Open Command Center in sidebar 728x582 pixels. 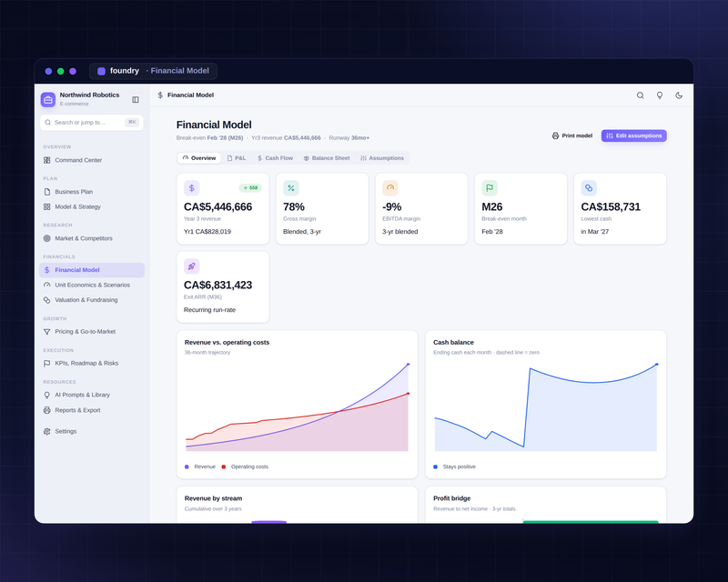click(92, 160)
